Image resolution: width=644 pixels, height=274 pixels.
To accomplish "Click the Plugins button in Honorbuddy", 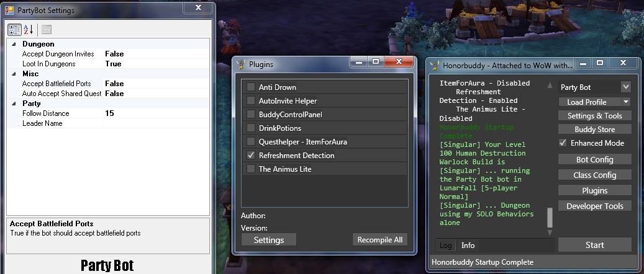I will click(x=595, y=190).
